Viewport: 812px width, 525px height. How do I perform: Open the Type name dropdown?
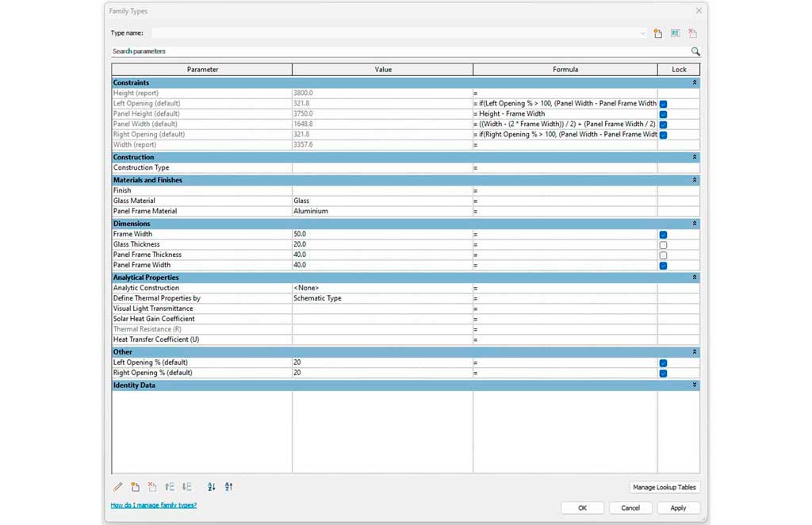tap(642, 33)
